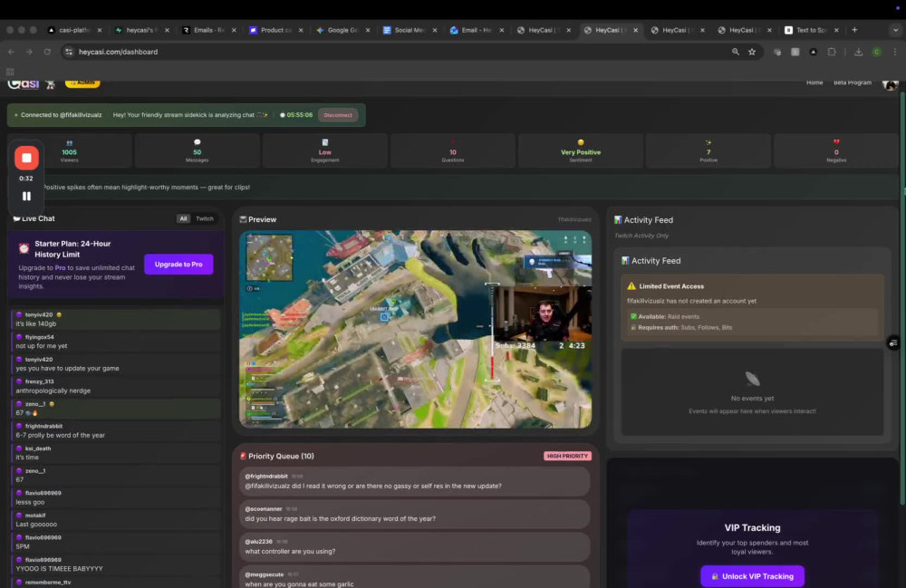Show All chat sources in Live Chat

click(183, 218)
